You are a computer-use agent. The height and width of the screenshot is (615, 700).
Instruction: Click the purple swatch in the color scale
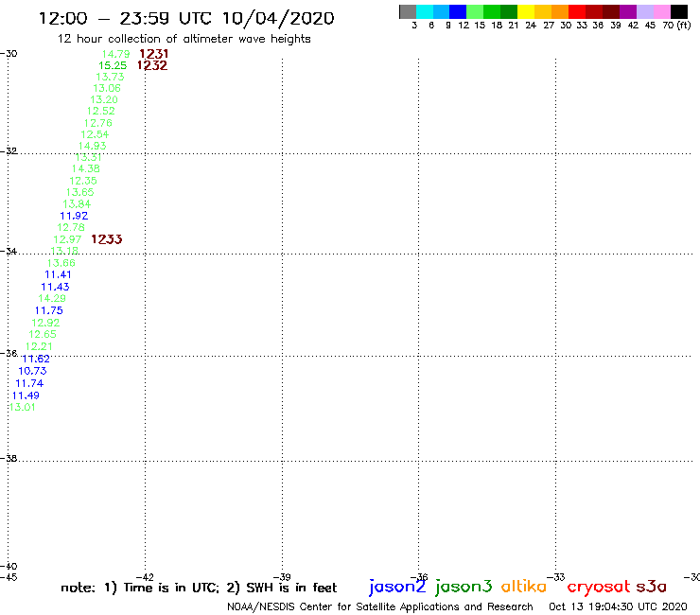click(x=628, y=11)
